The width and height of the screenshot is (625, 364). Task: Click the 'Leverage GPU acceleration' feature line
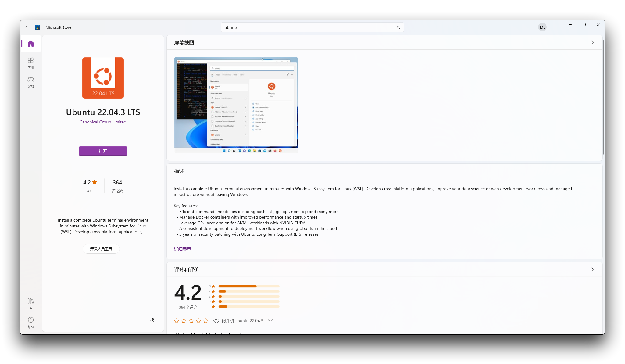tap(241, 223)
